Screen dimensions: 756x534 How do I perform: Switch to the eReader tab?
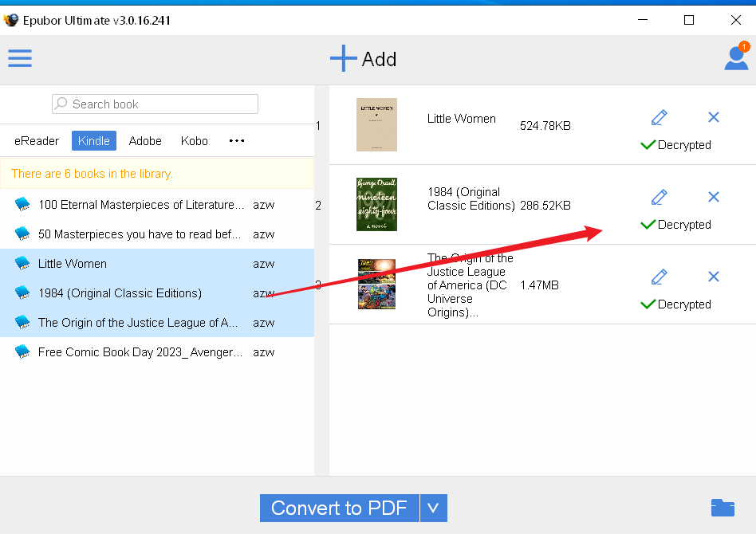click(x=37, y=141)
